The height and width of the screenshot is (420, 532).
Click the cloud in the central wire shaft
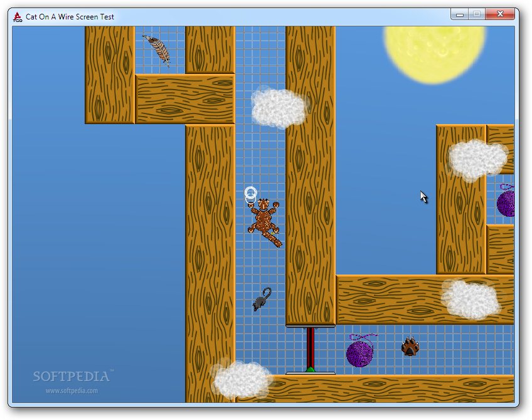click(280, 108)
